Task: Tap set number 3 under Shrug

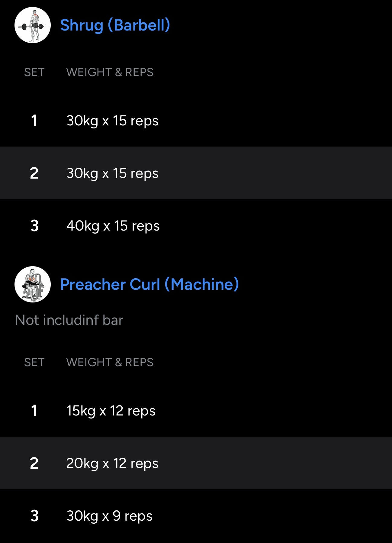Action: [x=34, y=226]
